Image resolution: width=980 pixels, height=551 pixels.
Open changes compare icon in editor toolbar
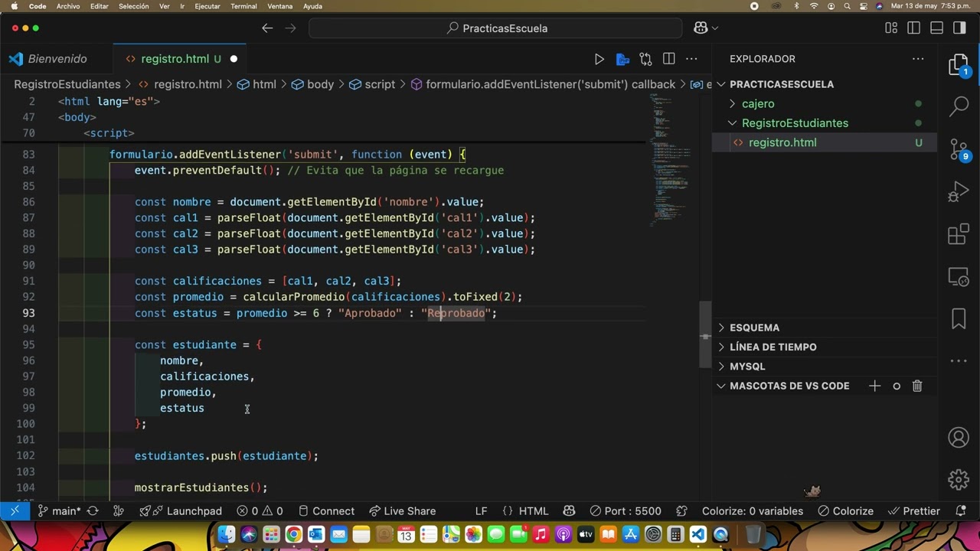(645, 59)
